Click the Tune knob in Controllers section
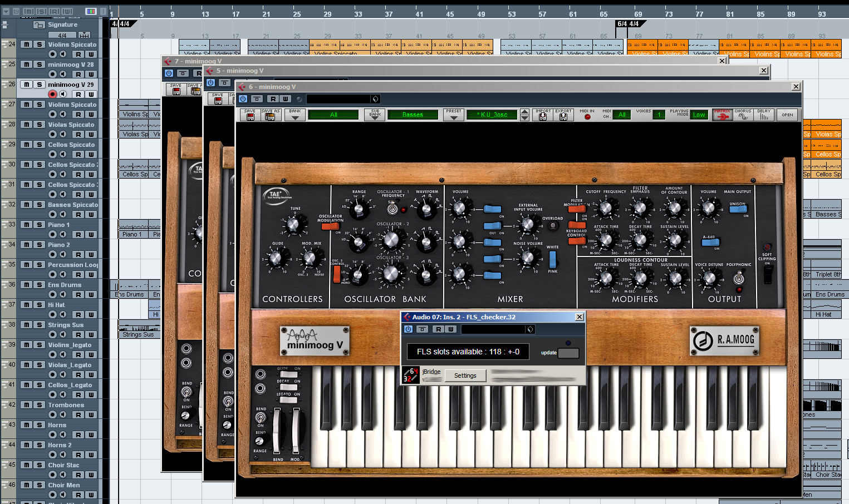 point(295,224)
